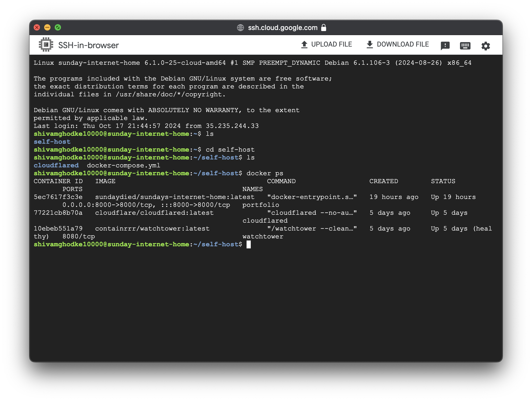Viewport: 532px width, 401px height.
Task: Click container ID 77221cb8b70a
Action: (58, 213)
